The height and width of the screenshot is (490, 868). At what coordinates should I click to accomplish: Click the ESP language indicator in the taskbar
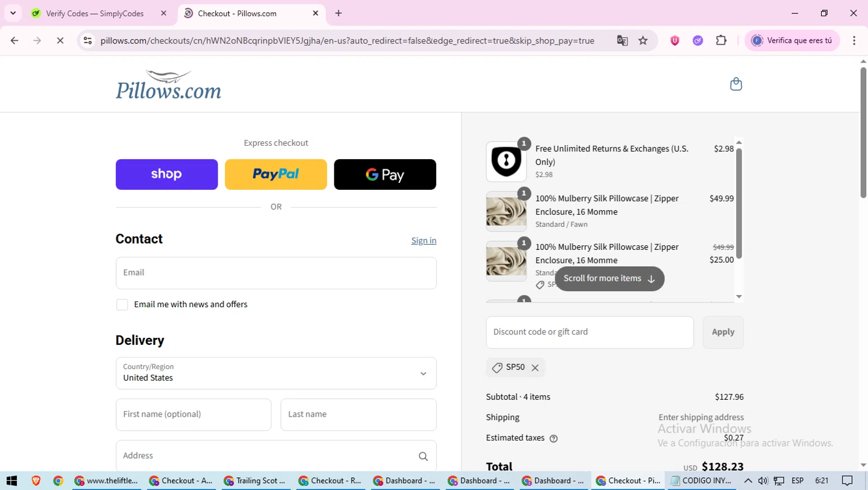click(x=797, y=481)
